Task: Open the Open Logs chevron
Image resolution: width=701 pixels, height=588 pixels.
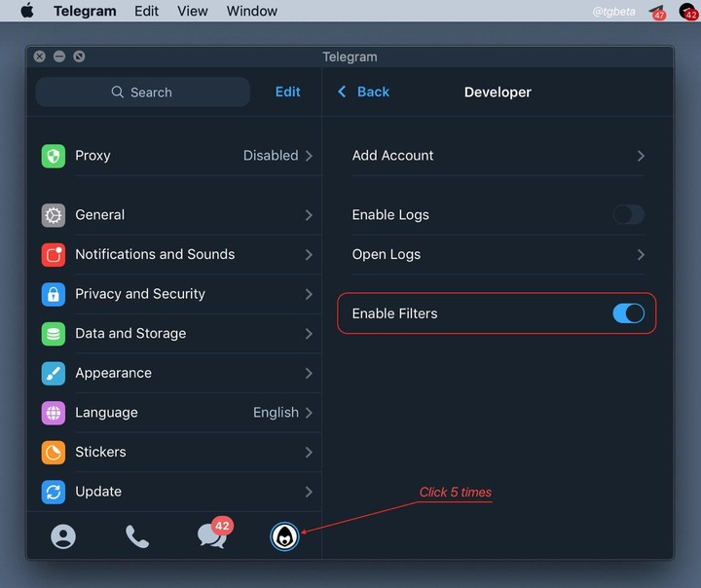Action: click(641, 254)
